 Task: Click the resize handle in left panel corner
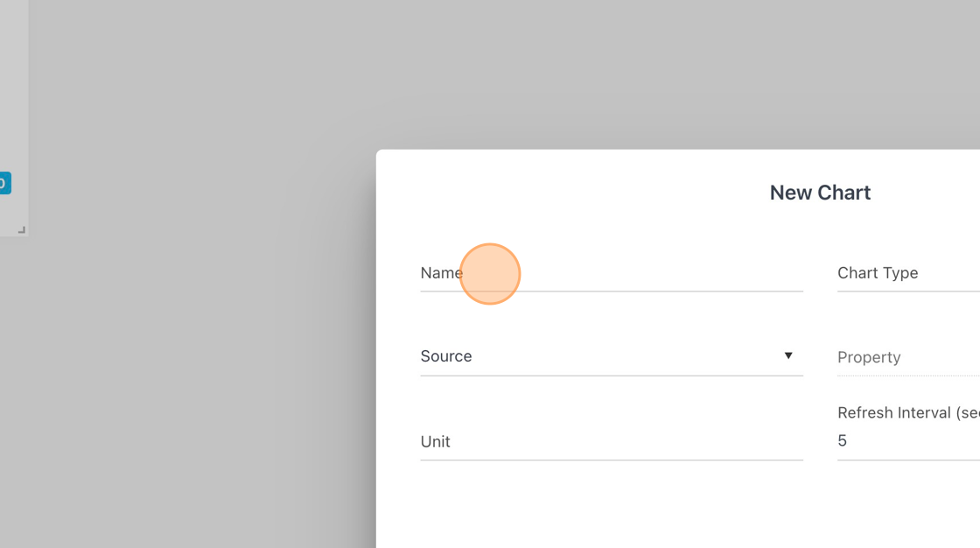[x=22, y=229]
